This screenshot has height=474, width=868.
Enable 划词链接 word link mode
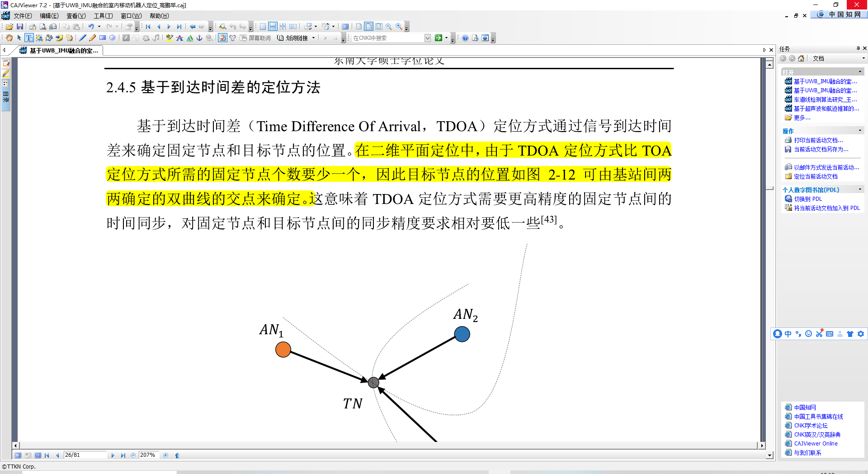tap(297, 38)
